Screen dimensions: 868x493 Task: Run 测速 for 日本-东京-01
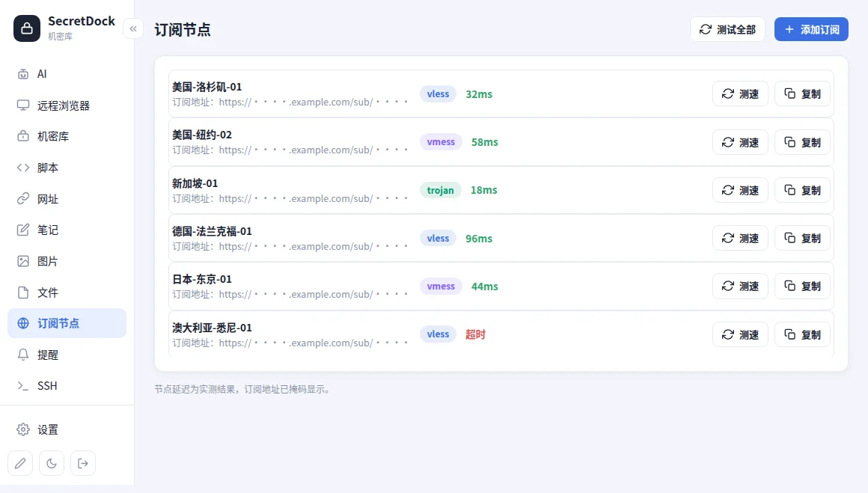coord(740,286)
